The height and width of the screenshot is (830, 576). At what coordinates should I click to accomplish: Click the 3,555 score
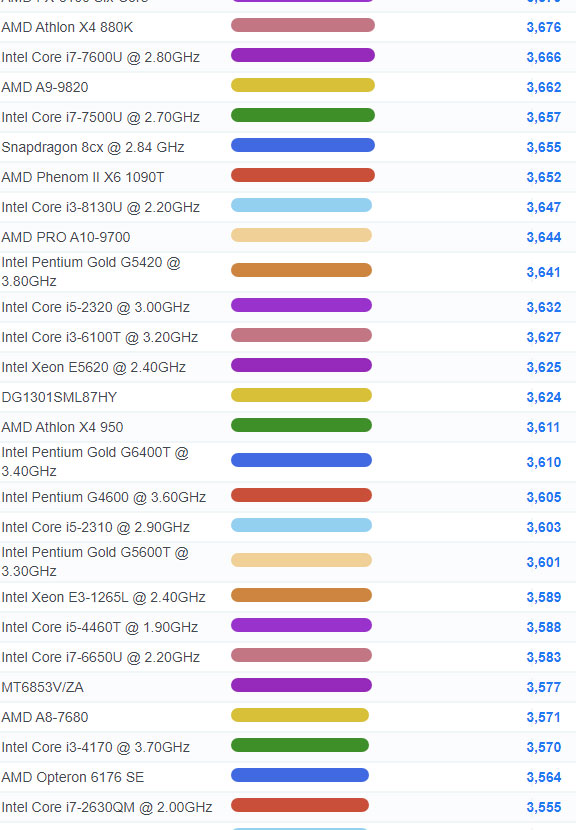click(x=544, y=807)
